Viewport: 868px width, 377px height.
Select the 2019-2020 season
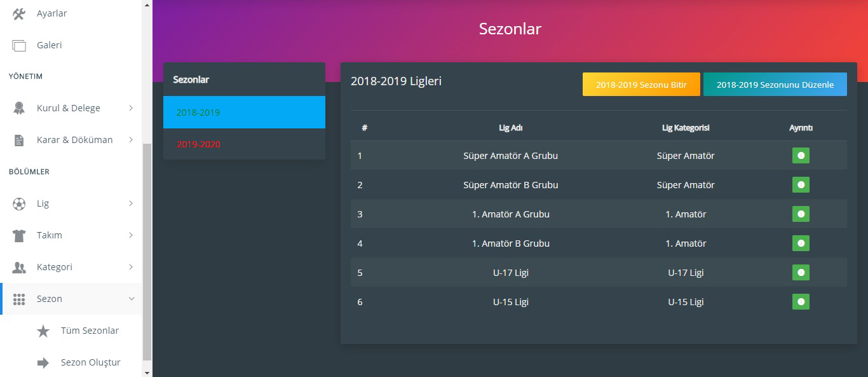click(198, 144)
